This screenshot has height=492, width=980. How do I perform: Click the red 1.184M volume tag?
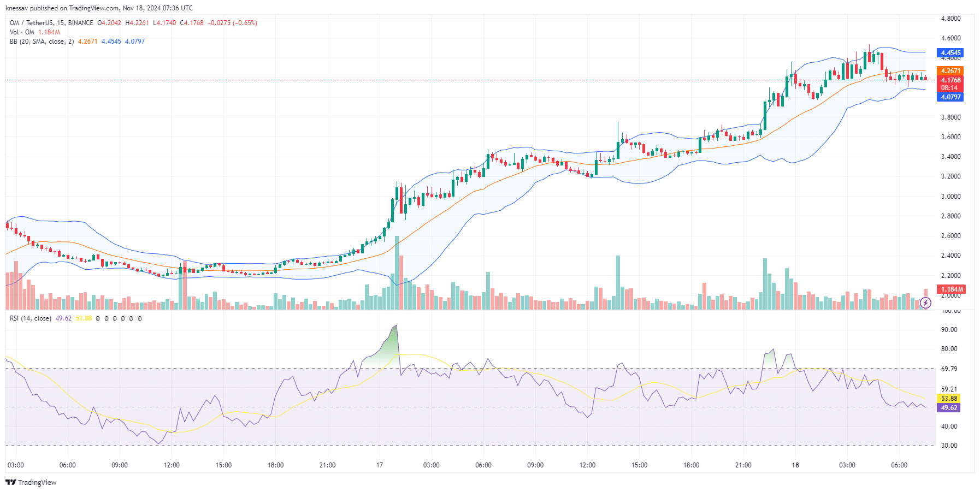952,289
